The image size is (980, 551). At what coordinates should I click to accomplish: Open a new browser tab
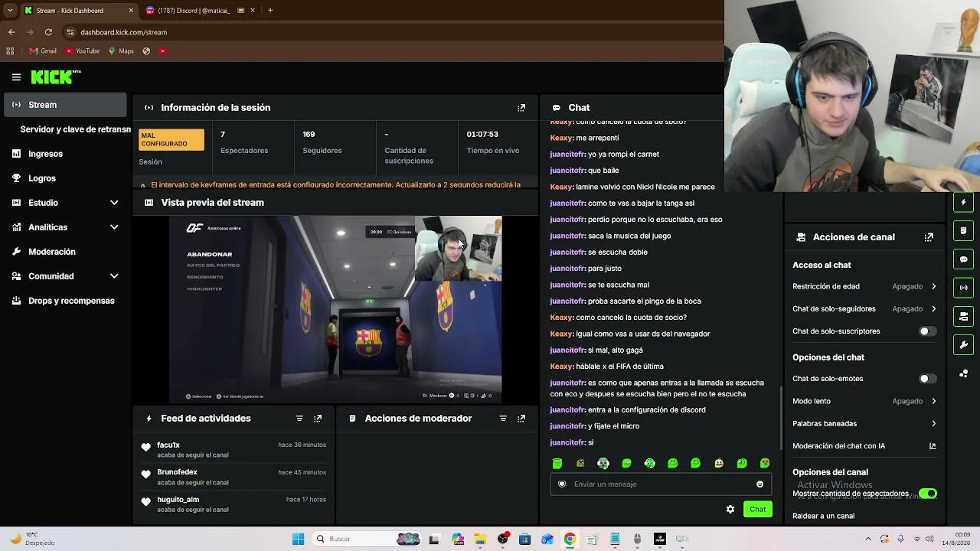click(x=270, y=11)
